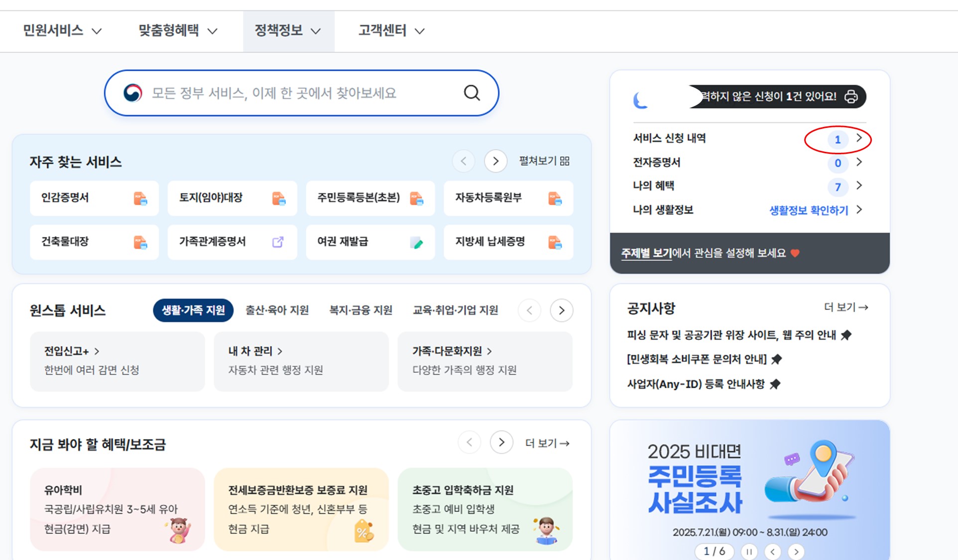Expand the 맞춤형혜택 dropdown menu
This screenshot has width=958, height=560.
[x=178, y=31]
